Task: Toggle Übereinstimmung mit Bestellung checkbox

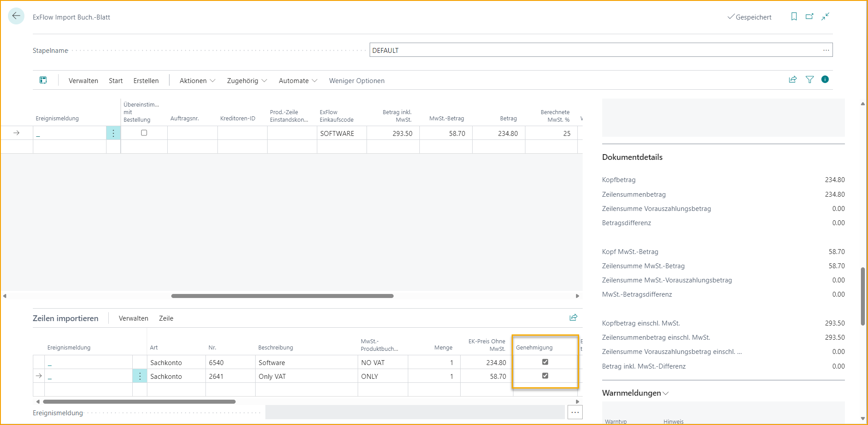Action: click(144, 133)
